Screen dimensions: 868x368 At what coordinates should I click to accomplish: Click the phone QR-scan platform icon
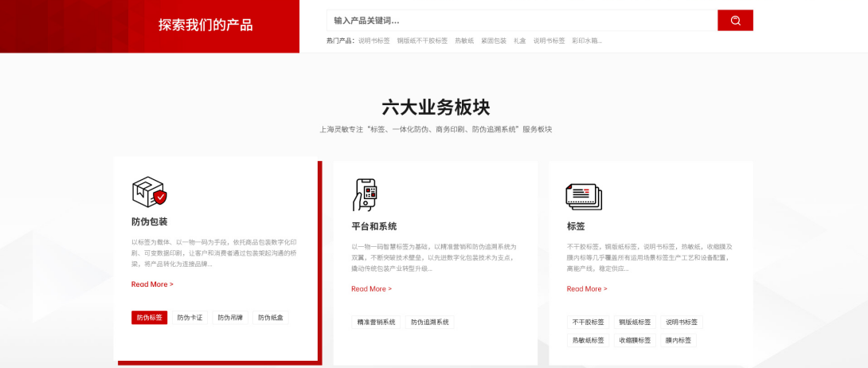(x=365, y=195)
